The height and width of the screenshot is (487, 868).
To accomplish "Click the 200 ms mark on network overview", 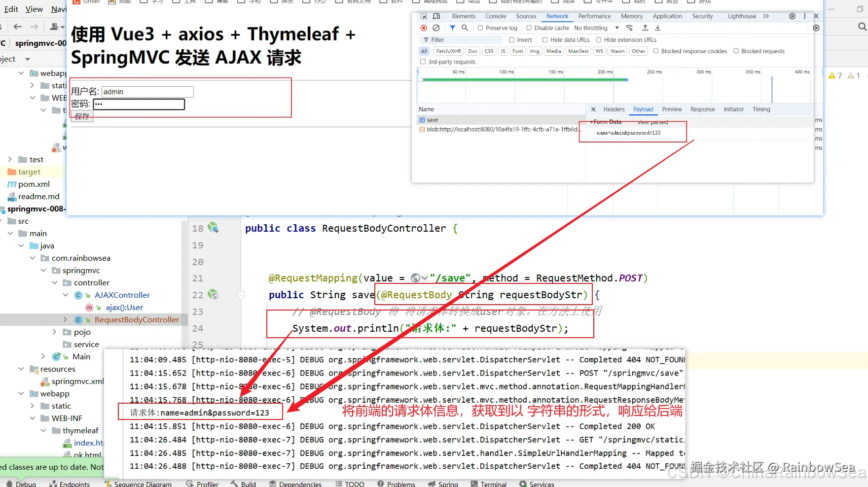I will coord(605,72).
